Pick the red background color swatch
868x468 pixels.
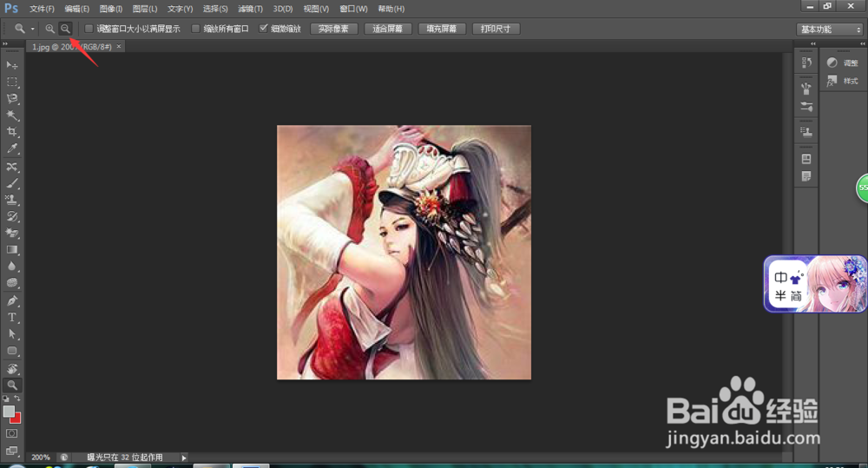(x=16, y=419)
